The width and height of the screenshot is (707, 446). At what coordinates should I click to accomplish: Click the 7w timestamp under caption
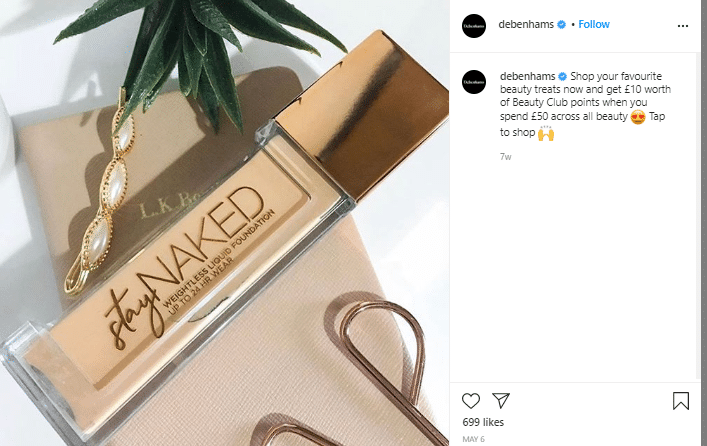tap(505, 156)
